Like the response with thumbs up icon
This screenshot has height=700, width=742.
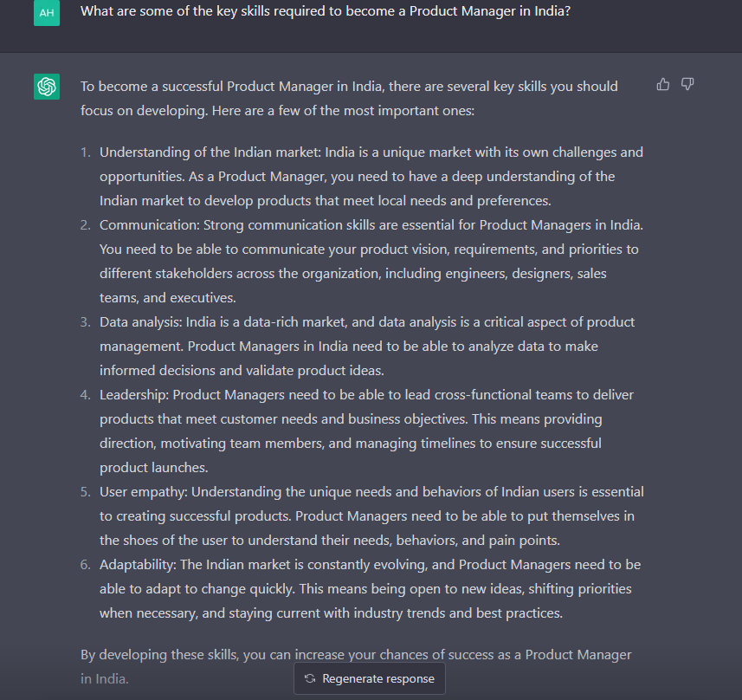(x=663, y=84)
